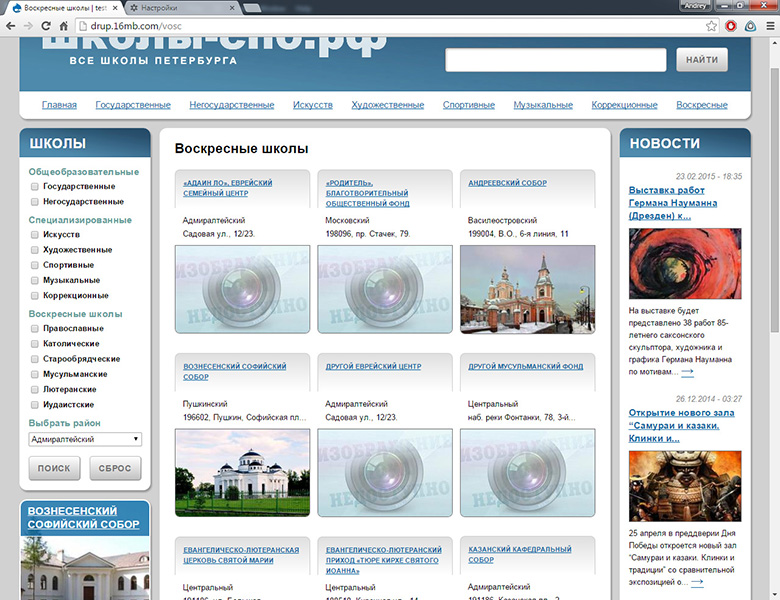Open a new tab with the new tab button

click(x=252, y=8)
